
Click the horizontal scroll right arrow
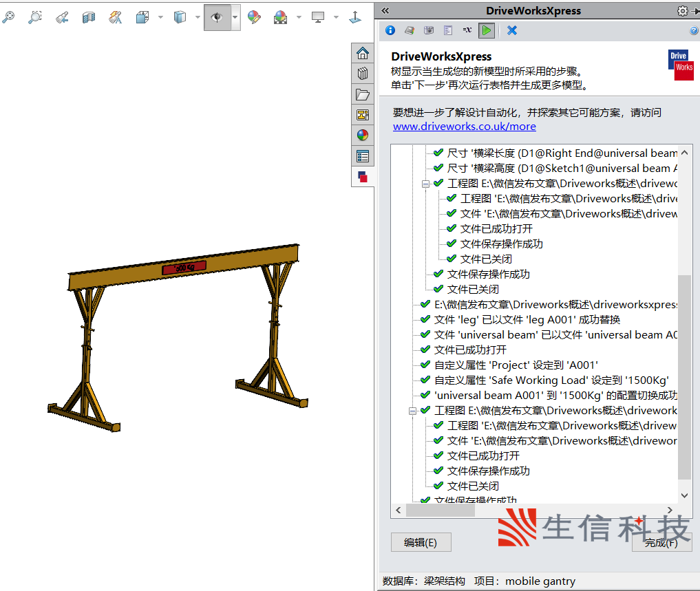[670, 511]
